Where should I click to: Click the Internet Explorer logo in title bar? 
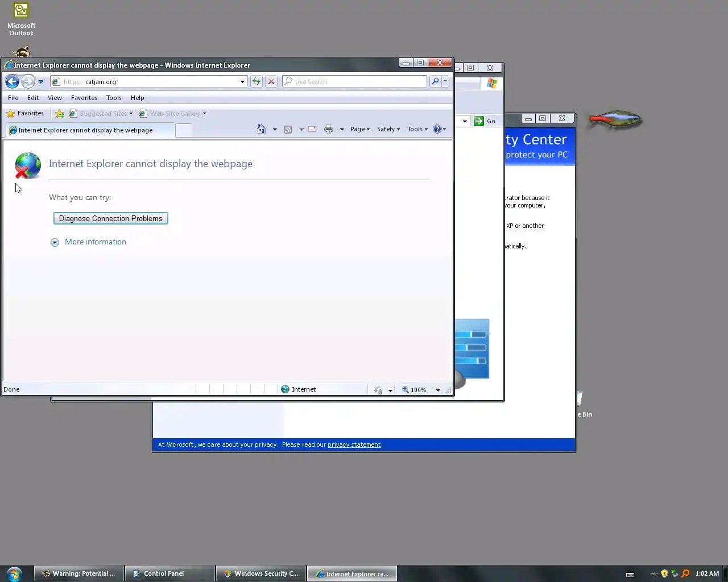click(9, 65)
